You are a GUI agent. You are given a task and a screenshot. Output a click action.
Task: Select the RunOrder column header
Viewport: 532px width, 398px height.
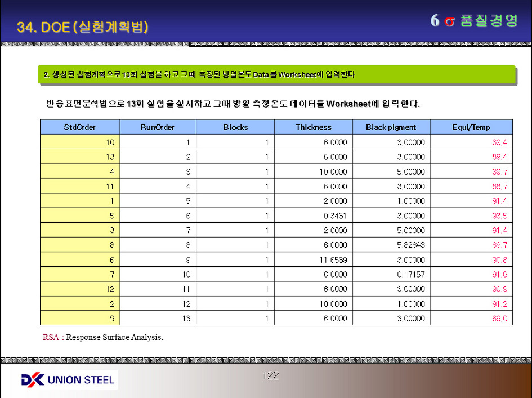tap(157, 127)
